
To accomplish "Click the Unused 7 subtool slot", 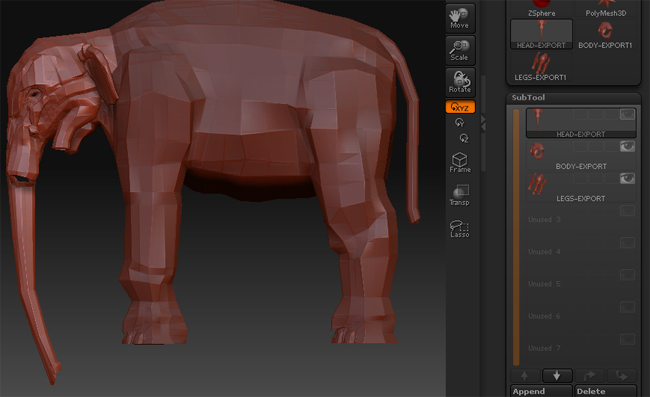I will click(x=581, y=348).
